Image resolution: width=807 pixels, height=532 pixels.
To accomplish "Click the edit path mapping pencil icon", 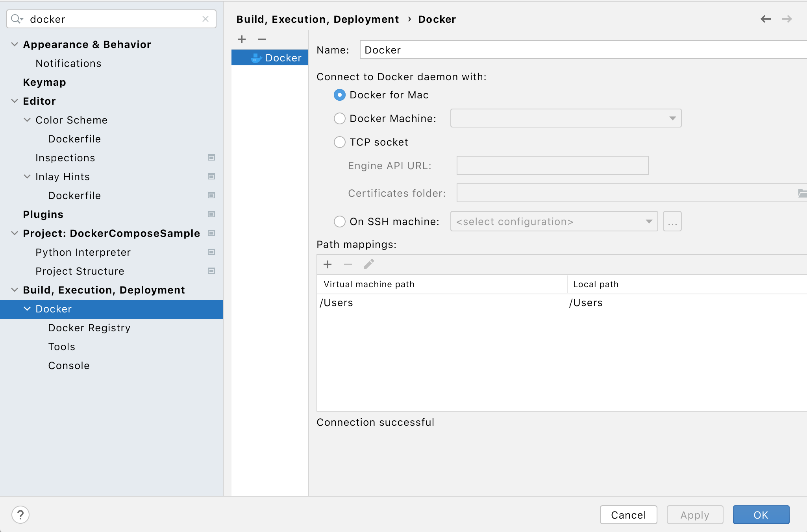I will coord(368,265).
